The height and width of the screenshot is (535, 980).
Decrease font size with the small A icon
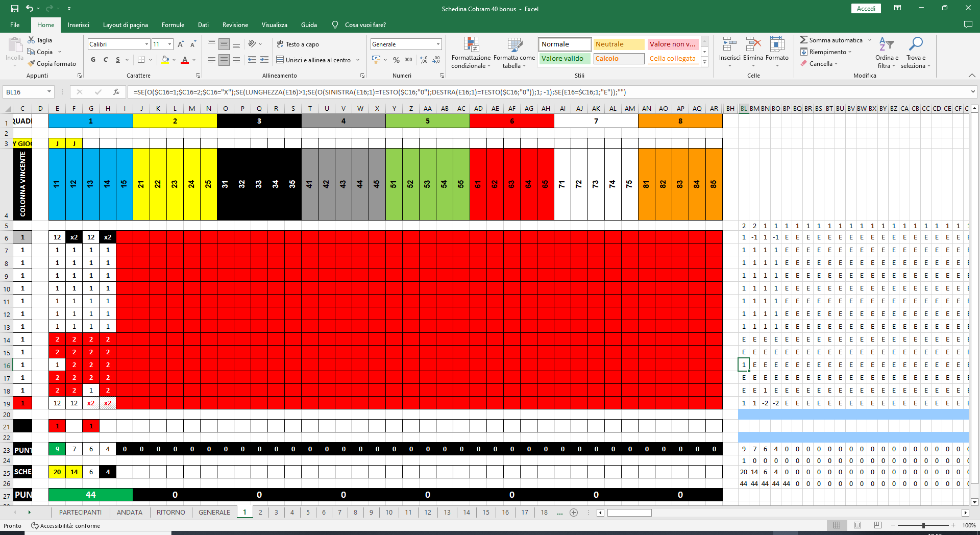pos(193,44)
